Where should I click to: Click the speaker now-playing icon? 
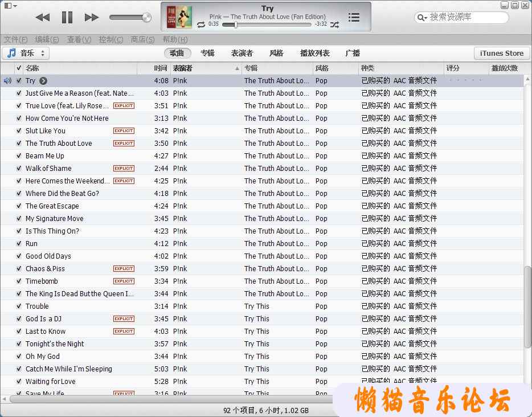7,81
